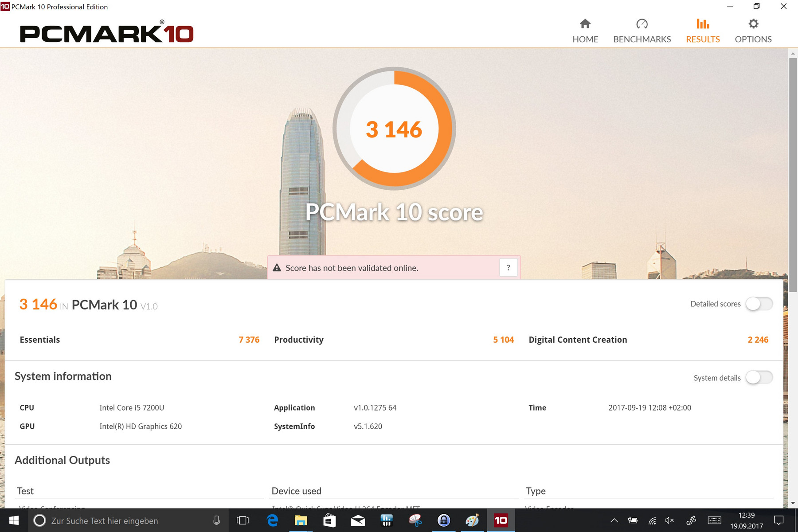Image resolution: width=798 pixels, height=532 pixels.
Task: Click the vertical scrollbar thumb
Action: 793,175
